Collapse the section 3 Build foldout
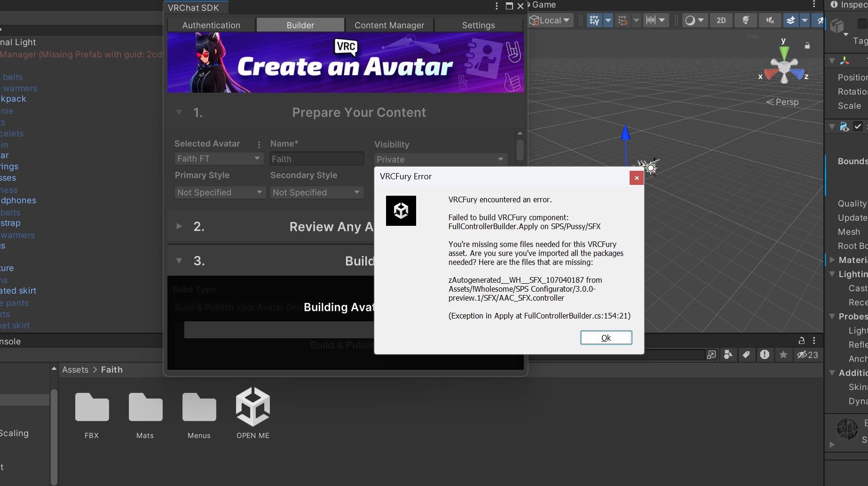Screen dimensions: 868x486 (179, 261)
